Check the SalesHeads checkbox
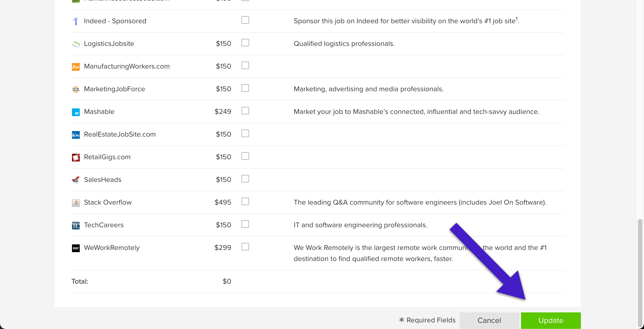Viewport: 644px width, 329px height. point(245,179)
